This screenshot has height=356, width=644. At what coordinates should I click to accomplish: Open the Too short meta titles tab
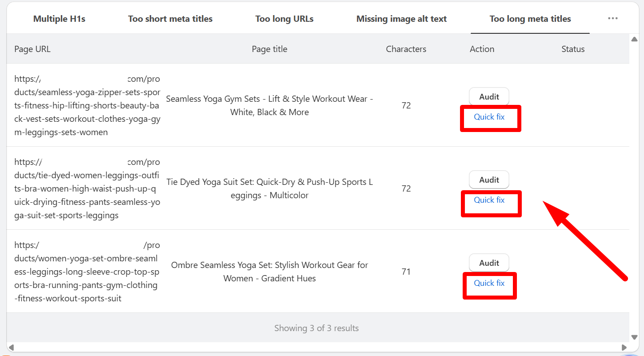click(170, 19)
